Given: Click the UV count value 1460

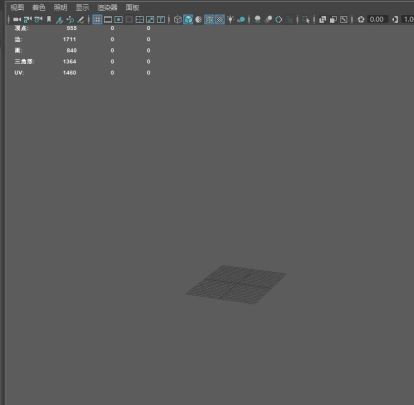Looking at the screenshot, I should [69, 73].
